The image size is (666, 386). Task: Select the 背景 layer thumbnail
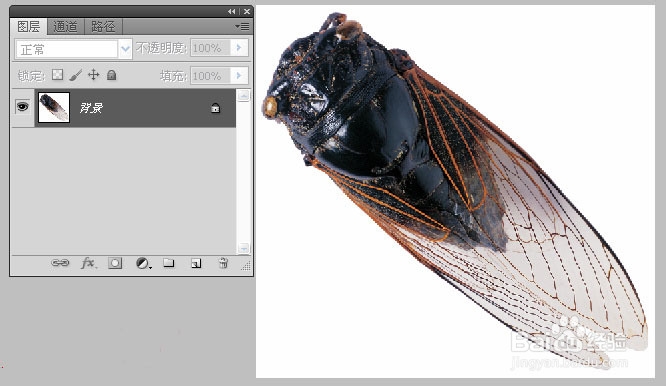(x=54, y=107)
